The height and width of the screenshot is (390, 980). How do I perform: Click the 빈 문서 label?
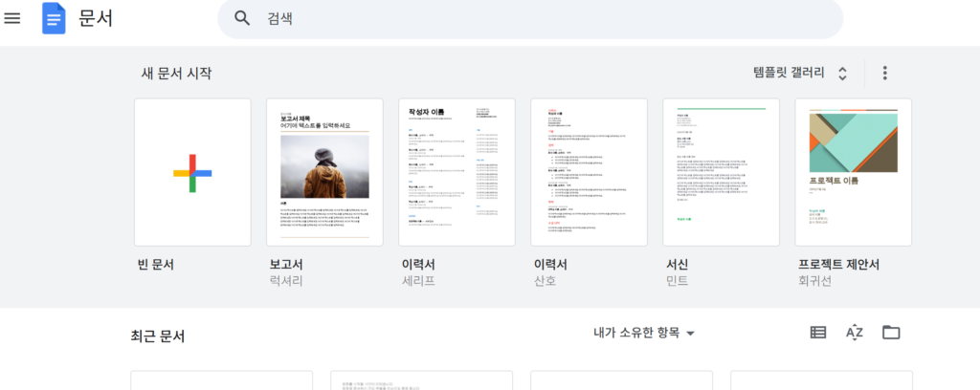[x=157, y=264]
